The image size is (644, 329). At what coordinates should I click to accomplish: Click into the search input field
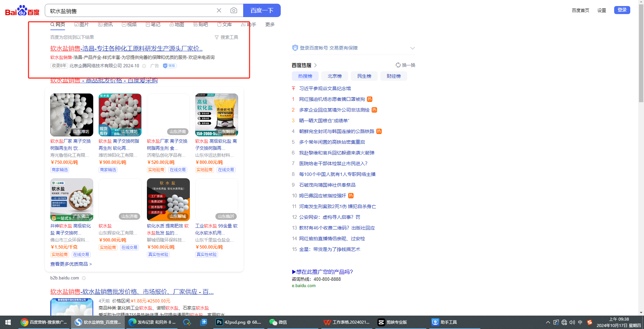click(x=131, y=10)
